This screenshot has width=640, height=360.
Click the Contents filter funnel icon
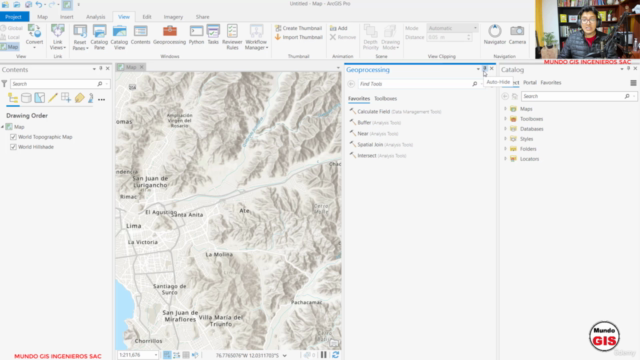click(4, 84)
